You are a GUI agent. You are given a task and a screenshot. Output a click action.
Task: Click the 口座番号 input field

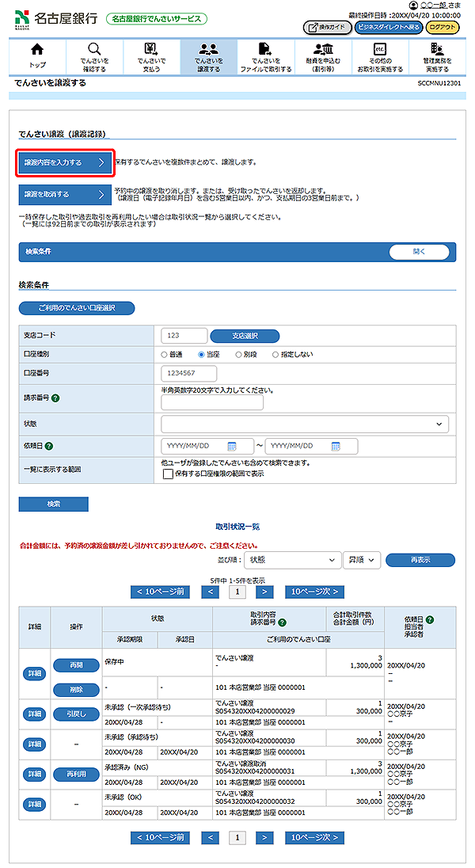188,374
